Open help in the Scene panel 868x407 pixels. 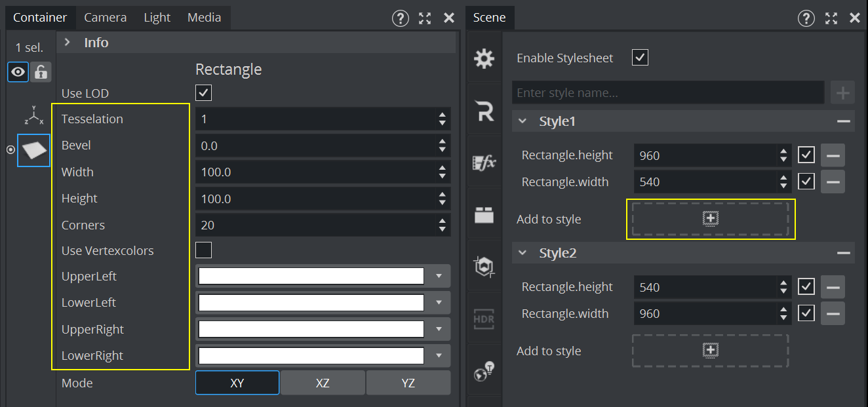click(806, 18)
